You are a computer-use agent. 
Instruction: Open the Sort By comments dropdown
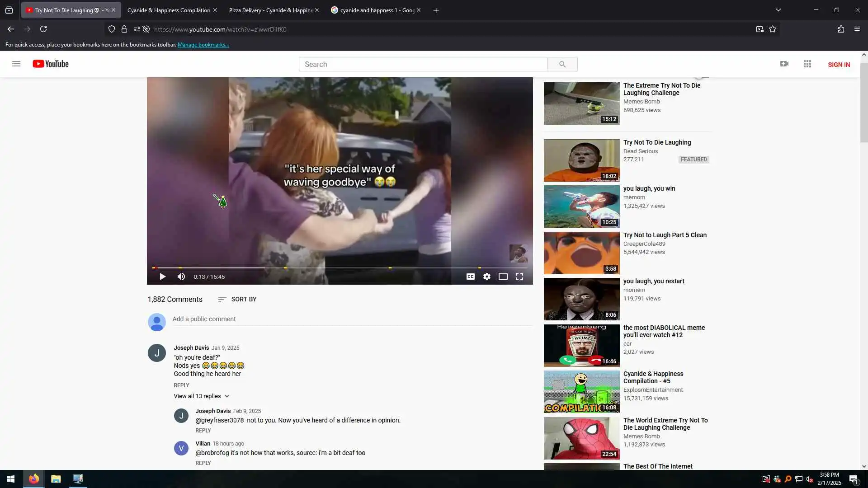click(x=237, y=299)
